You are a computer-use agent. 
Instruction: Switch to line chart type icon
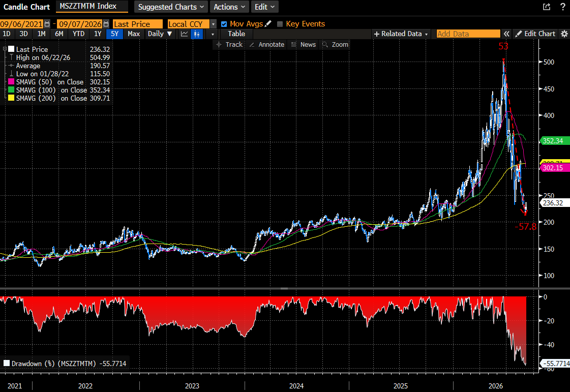click(x=184, y=34)
